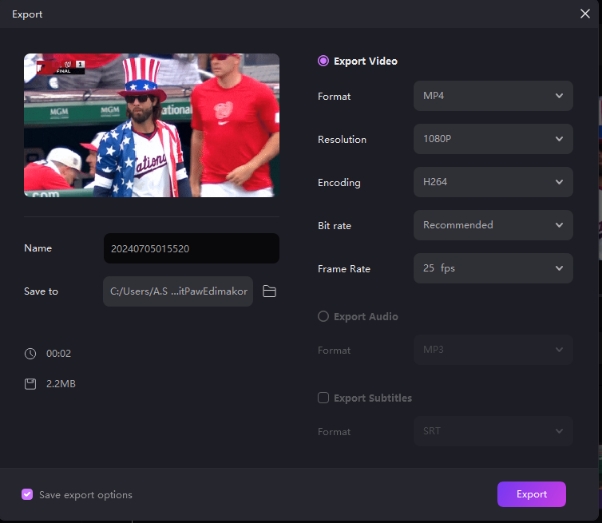Enable the Export Subtitles checkbox
The width and height of the screenshot is (602, 523).
point(323,398)
